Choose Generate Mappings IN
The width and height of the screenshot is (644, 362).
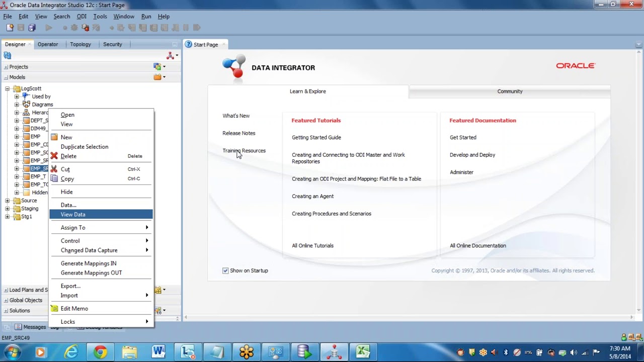[x=101, y=263]
